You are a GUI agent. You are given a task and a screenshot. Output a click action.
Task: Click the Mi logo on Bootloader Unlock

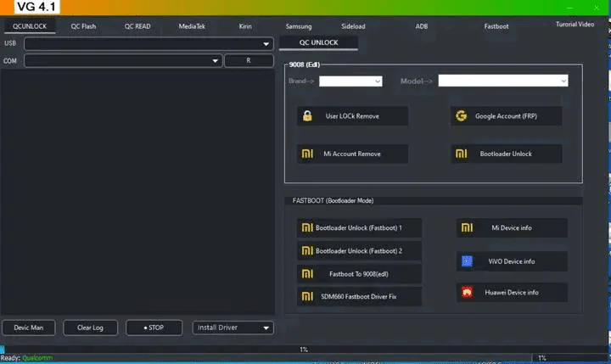(462, 154)
